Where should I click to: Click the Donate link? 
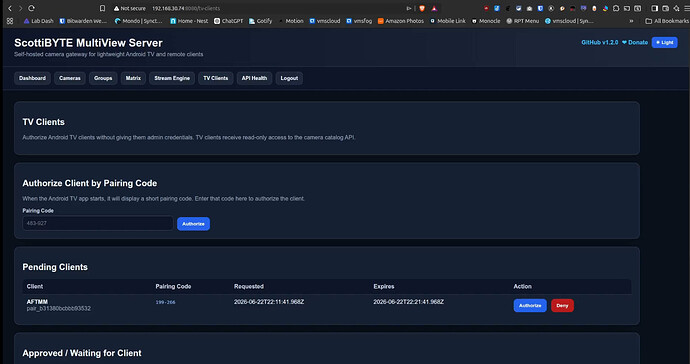coord(635,42)
